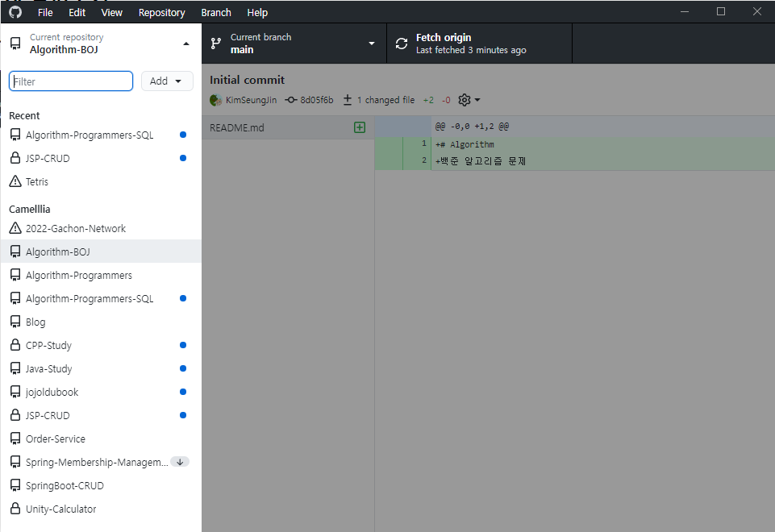Click blue changes dot on CPP-Study
The height and width of the screenshot is (532, 775).
[x=183, y=345]
